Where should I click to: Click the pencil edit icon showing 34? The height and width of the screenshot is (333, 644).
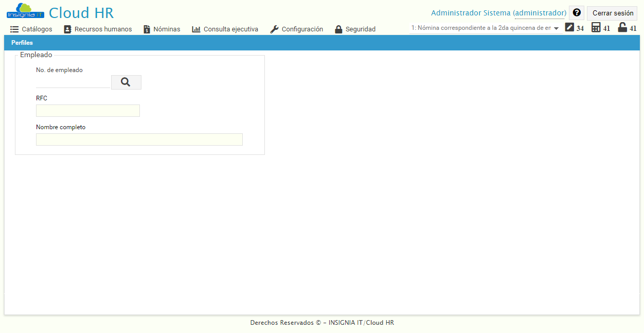(x=569, y=27)
